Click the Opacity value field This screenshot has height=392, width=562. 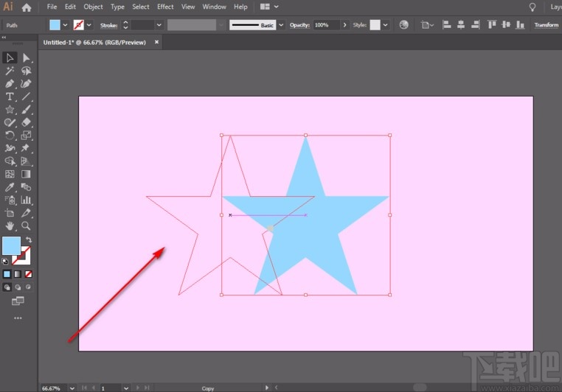pyautogui.click(x=326, y=25)
